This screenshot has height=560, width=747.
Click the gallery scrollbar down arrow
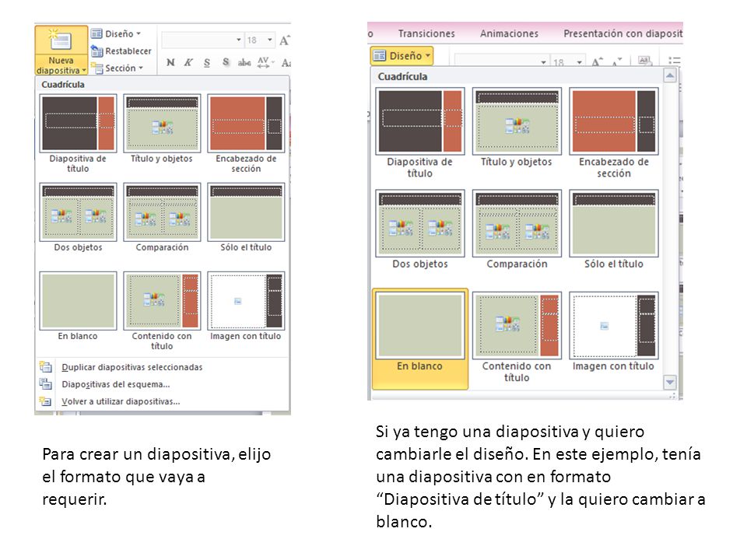pyautogui.click(x=670, y=382)
